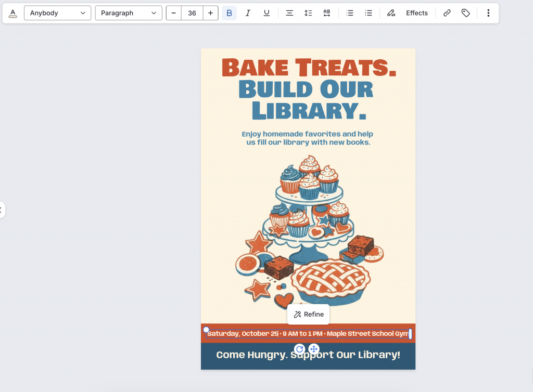Screen dimensions: 533x392
Task: Open the text alignment options
Action: point(289,13)
